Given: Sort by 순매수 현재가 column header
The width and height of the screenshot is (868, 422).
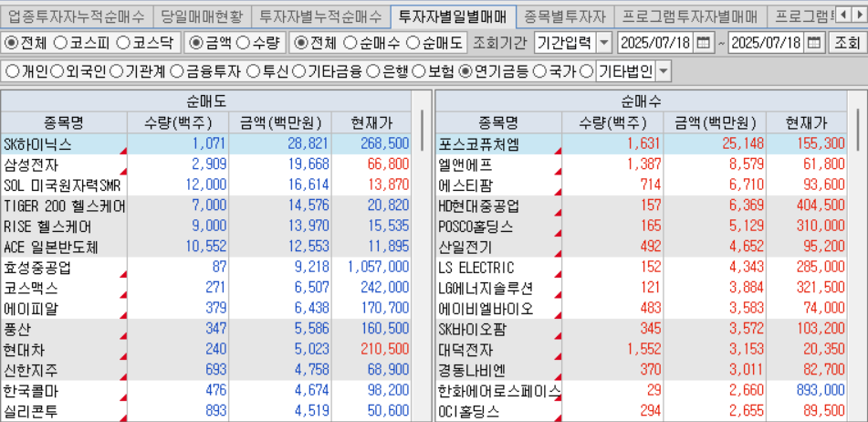Looking at the screenshot, I should (x=807, y=122).
